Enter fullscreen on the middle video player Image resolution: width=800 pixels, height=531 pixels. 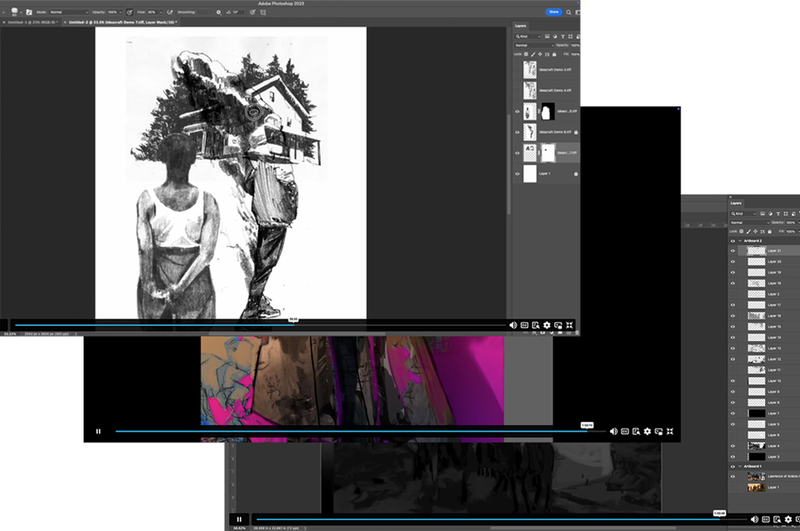[670, 431]
